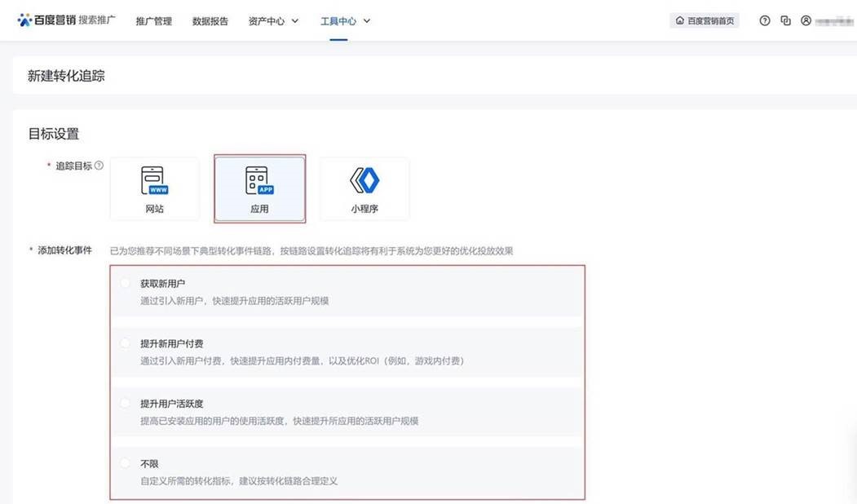Click the 百度营销首页 button
Image resolution: width=857 pixels, height=504 pixels.
tap(705, 21)
